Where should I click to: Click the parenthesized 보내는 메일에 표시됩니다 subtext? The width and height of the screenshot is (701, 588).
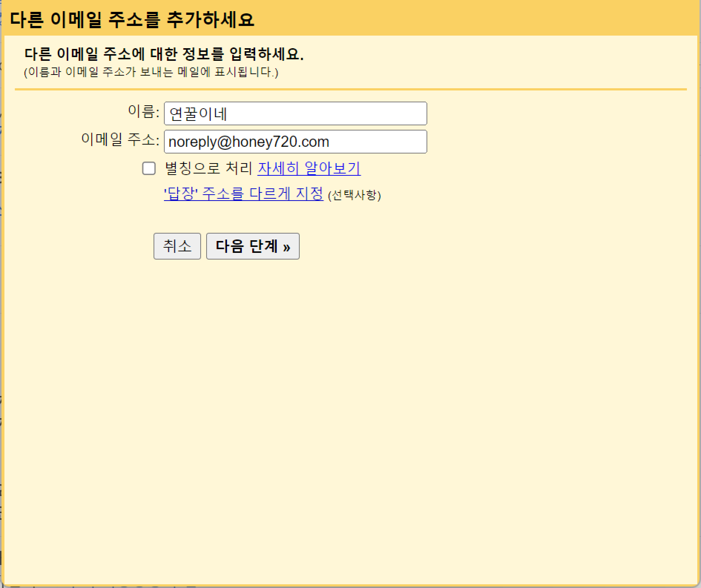pos(151,72)
